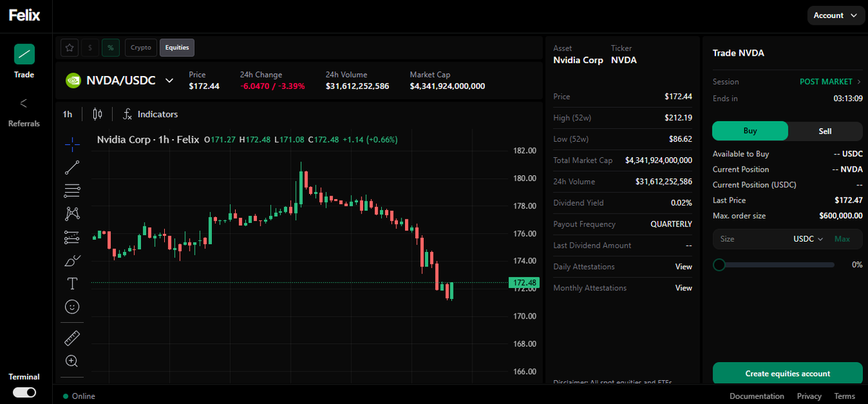Click the Low (52w) $86.62 value

pos(681,139)
